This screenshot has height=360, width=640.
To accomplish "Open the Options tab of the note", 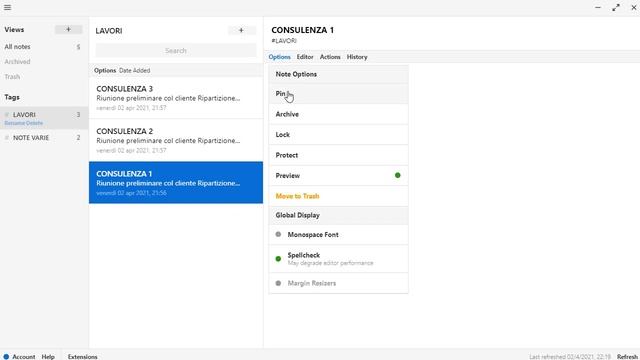I will pos(280,57).
